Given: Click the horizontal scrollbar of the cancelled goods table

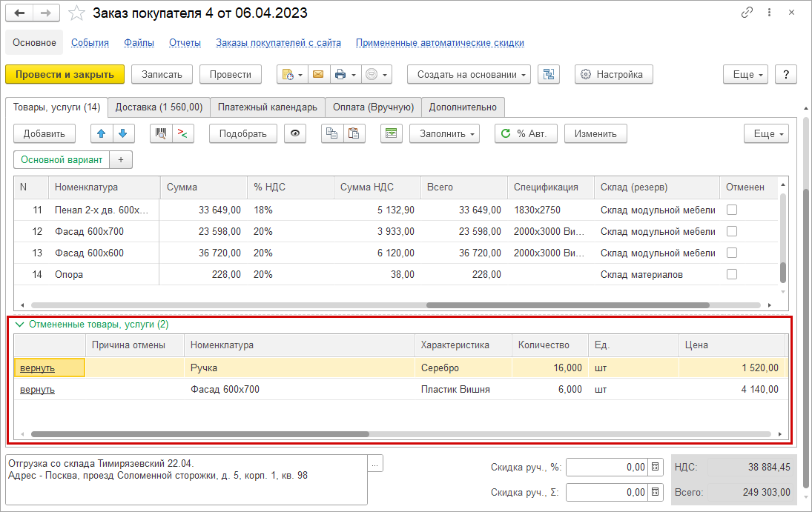Looking at the screenshot, I should (200, 434).
